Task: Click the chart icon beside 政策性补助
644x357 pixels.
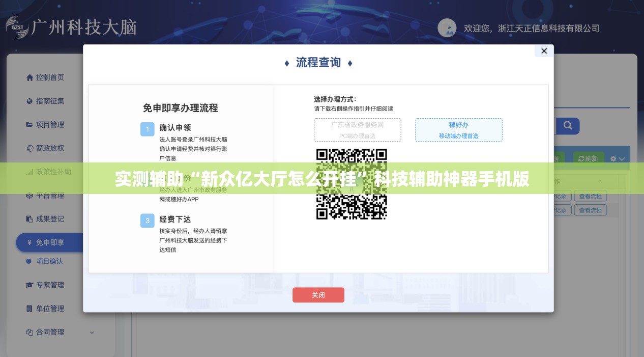Action: [x=30, y=172]
